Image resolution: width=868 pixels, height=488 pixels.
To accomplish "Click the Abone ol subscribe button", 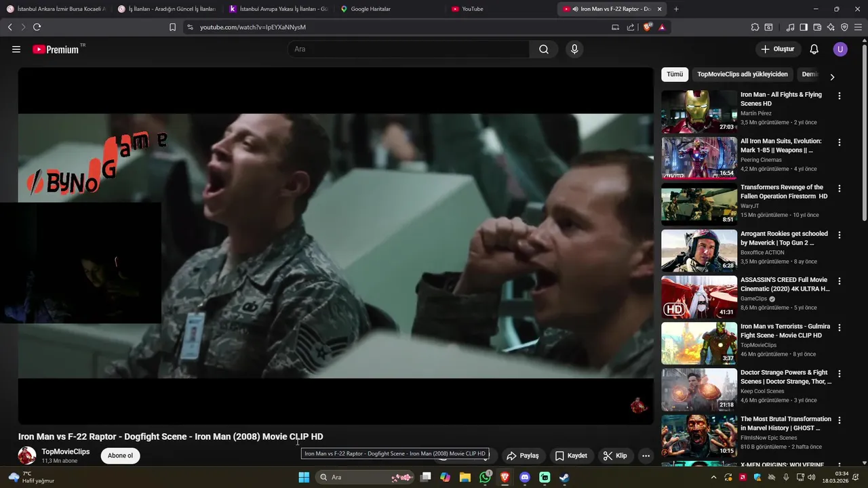I will point(120,455).
